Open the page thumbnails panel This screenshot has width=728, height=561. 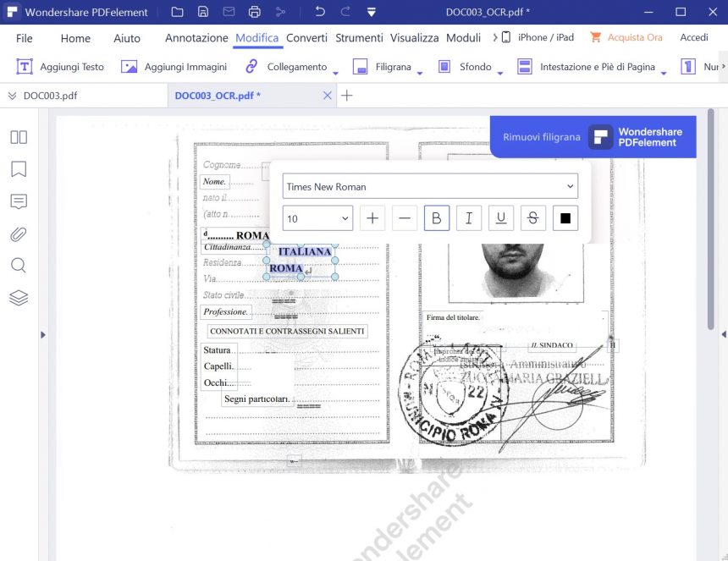point(19,137)
